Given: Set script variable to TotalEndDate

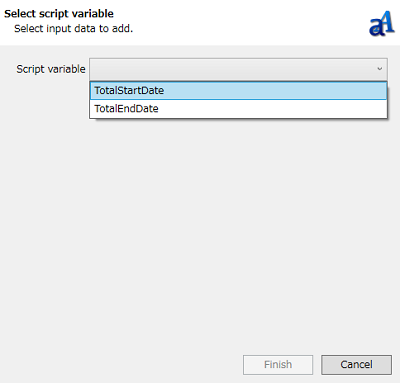Looking at the screenshot, I should click(x=238, y=109).
